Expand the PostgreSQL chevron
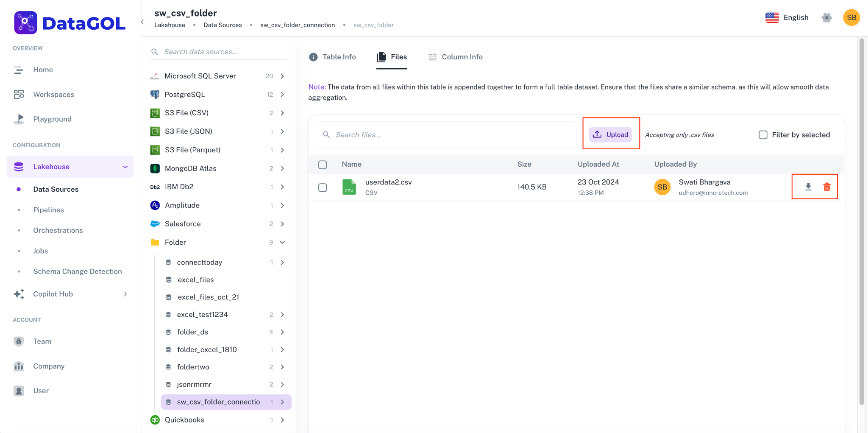The height and width of the screenshot is (433, 868). tap(282, 95)
